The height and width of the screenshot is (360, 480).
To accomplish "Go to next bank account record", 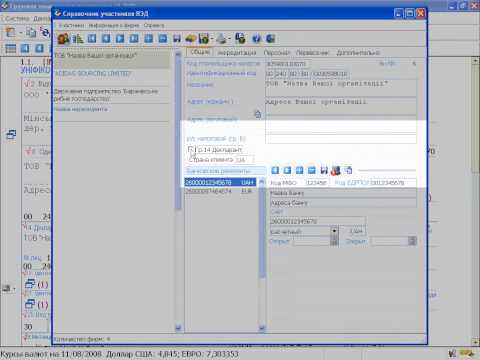I will click(x=287, y=170).
